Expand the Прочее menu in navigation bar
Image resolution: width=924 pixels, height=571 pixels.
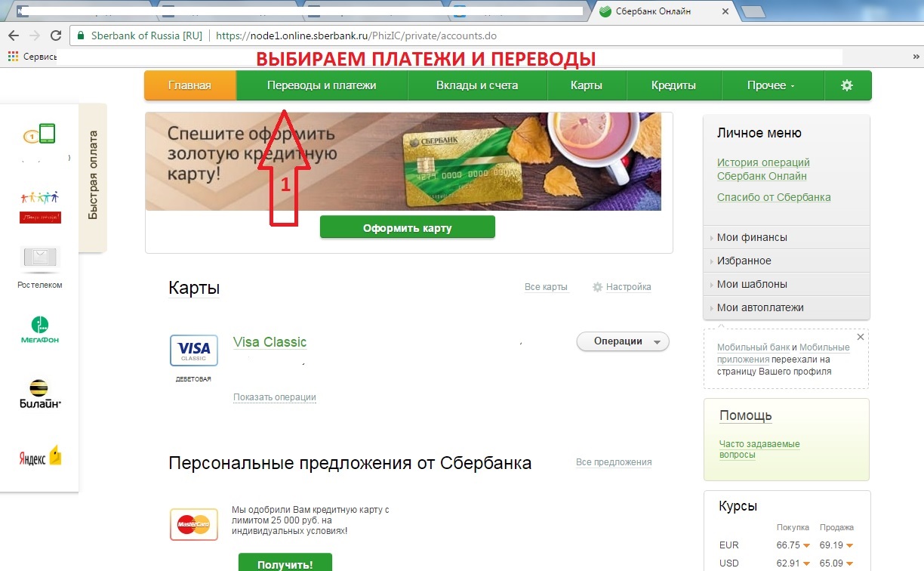[x=772, y=85]
